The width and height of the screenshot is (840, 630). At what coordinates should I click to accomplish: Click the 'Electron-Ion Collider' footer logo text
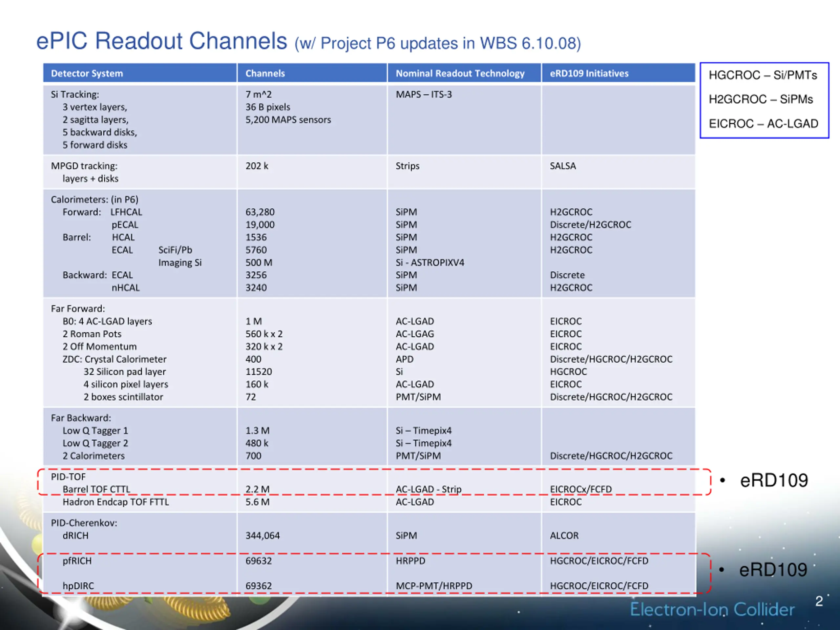(x=712, y=610)
